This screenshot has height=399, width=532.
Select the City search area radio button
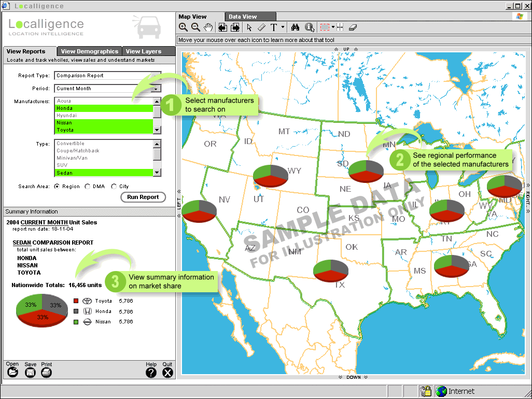(114, 187)
